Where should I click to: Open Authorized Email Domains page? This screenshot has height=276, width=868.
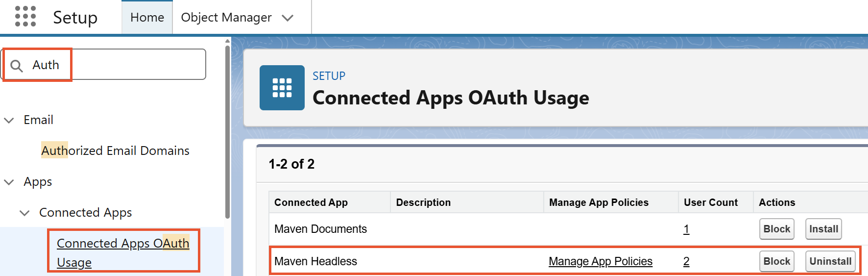pos(115,151)
